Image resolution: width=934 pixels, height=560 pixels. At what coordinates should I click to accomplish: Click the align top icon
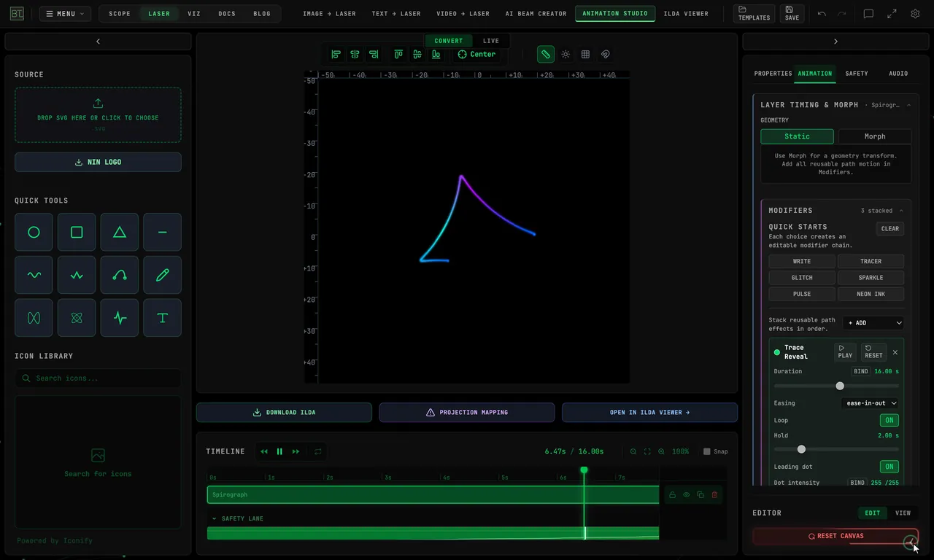398,54
